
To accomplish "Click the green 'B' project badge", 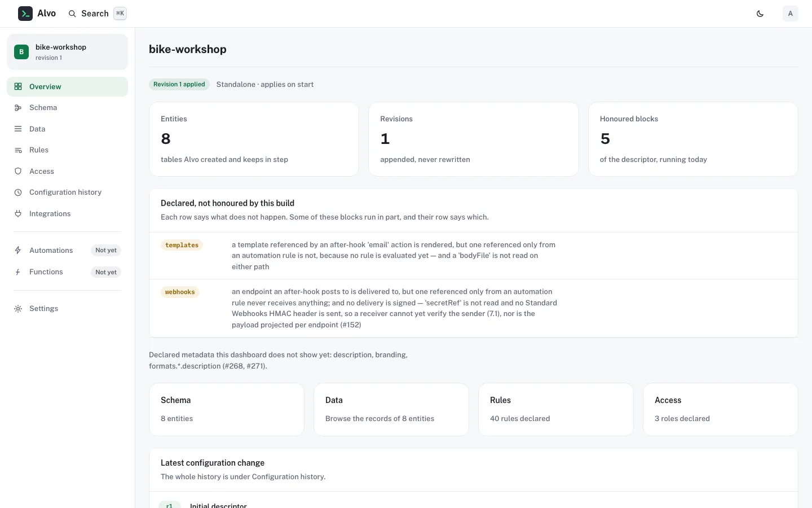I will [x=21, y=52].
